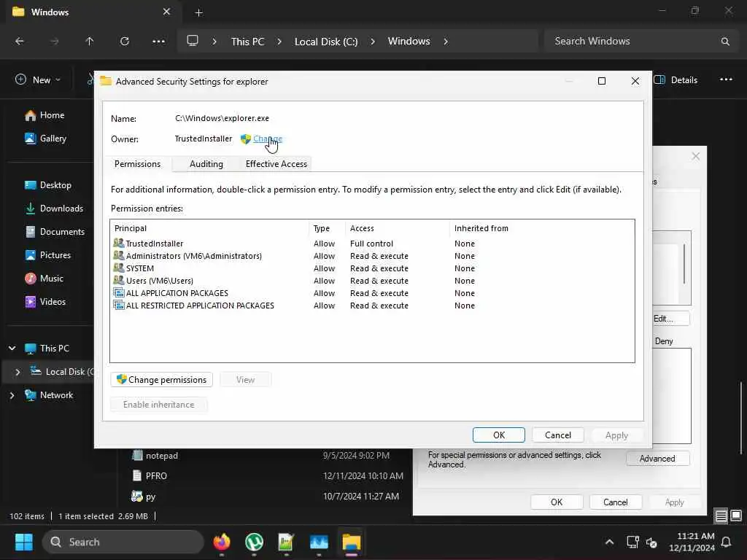Image resolution: width=747 pixels, height=560 pixels.
Task: Expand the chevron after Windows breadcrumb
Action: (x=446, y=42)
